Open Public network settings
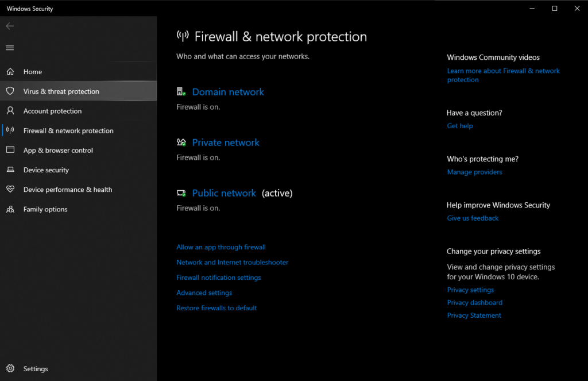Image resolution: width=588 pixels, height=381 pixels. pyautogui.click(x=225, y=193)
